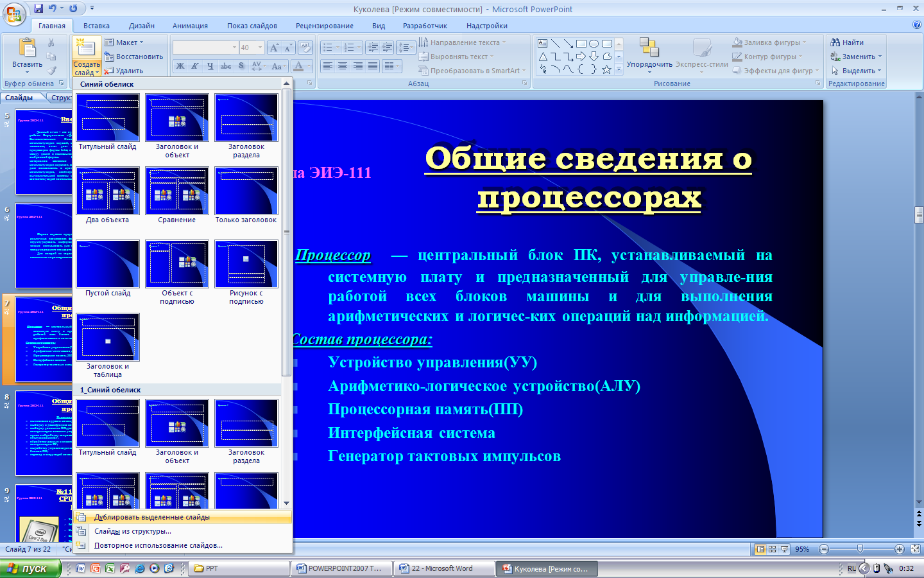Image resolution: width=924 pixels, height=578 pixels.
Task: Pick the Два объекта layout under Синий обелиск
Action: (108, 195)
